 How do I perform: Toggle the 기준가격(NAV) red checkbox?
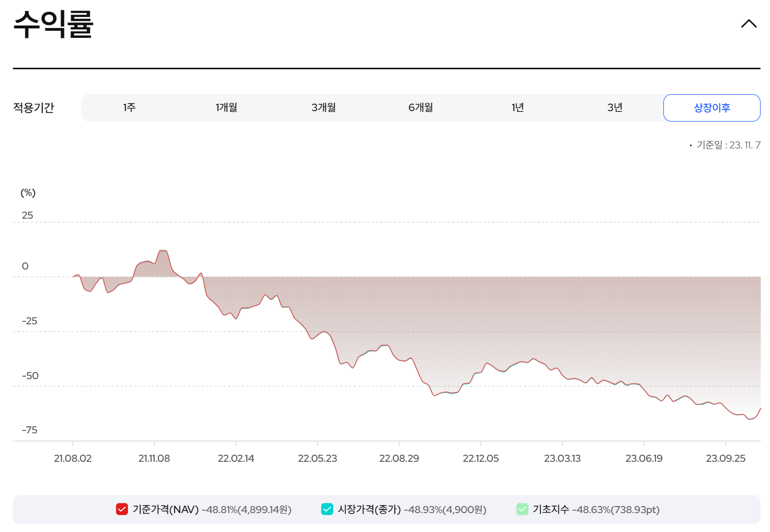tap(122, 509)
